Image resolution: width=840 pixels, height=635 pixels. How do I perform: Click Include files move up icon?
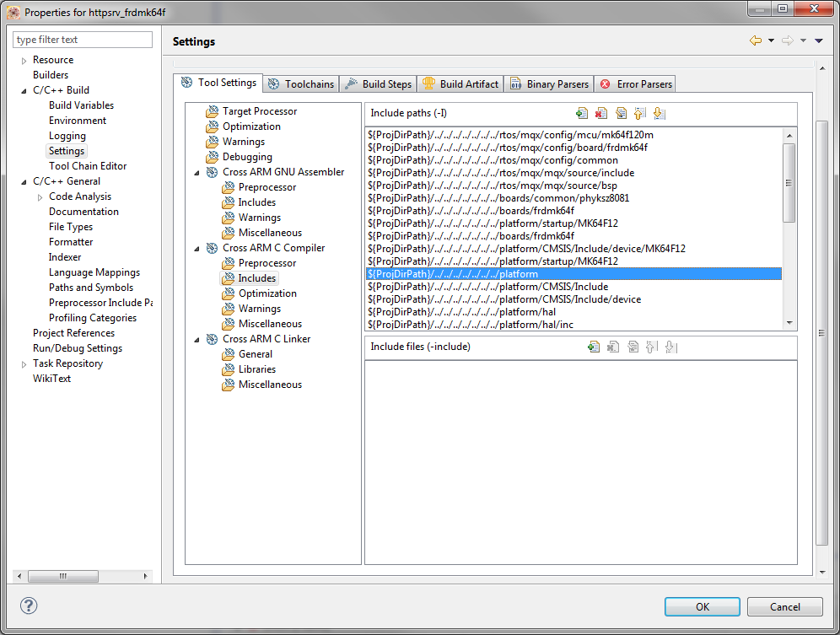(x=652, y=347)
